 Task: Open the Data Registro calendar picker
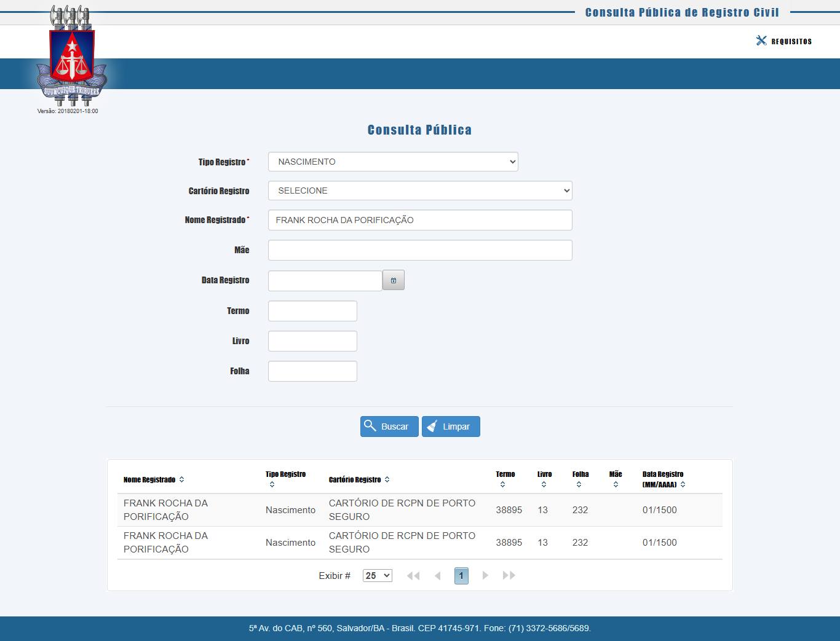[393, 280]
